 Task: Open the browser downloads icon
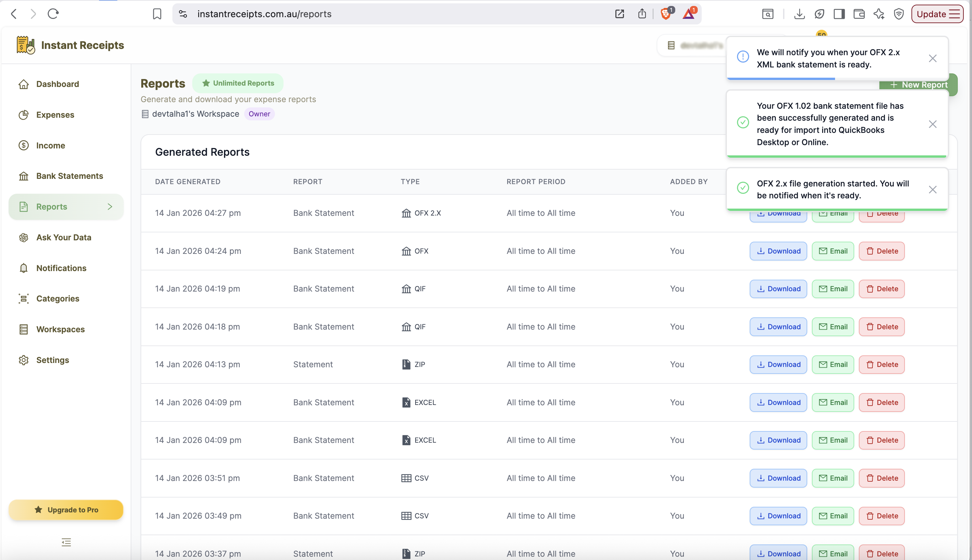tap(799, 14)
